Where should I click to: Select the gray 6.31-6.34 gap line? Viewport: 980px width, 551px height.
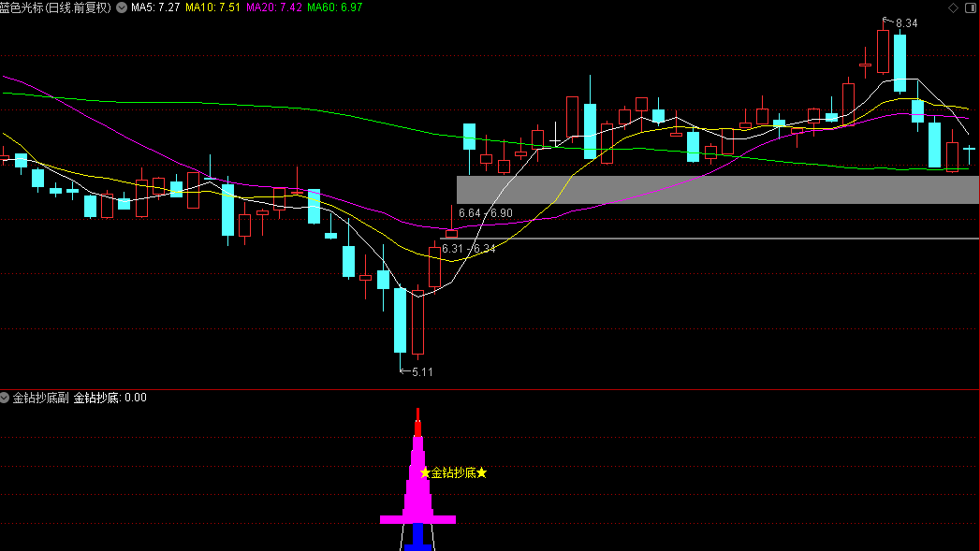pyautogui.click(x=709, y=239)
